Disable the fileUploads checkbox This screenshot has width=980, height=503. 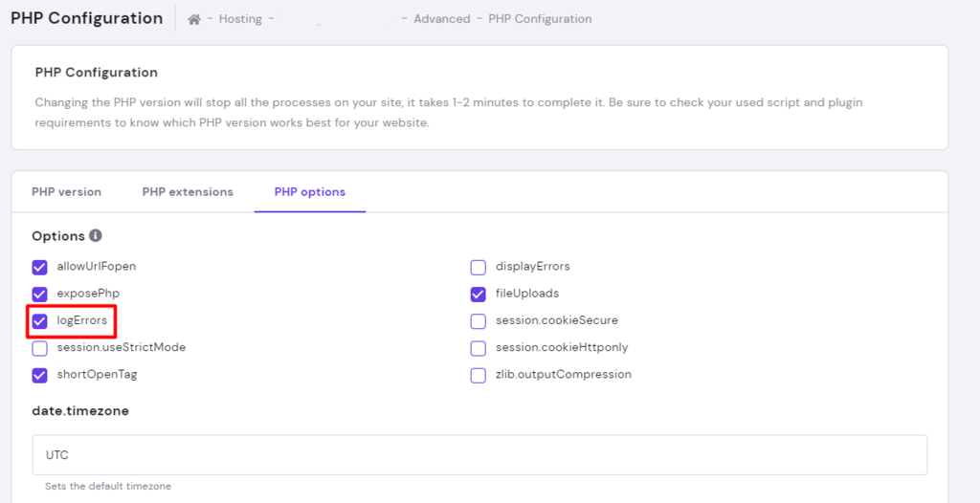click(478, 294)
